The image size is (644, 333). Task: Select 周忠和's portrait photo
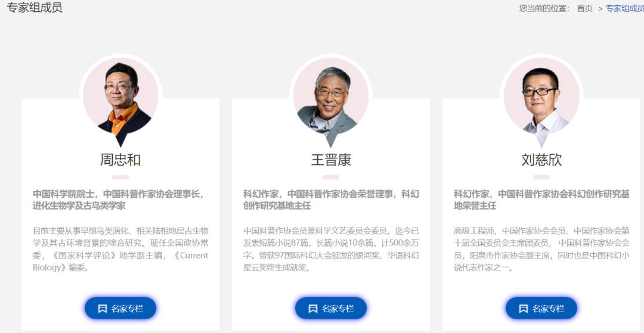(120, 101)
